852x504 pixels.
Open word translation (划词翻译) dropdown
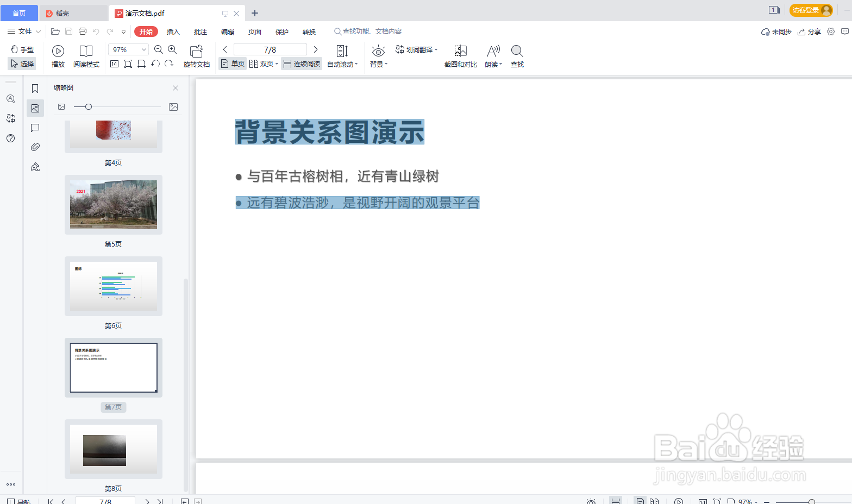[416, 49]
